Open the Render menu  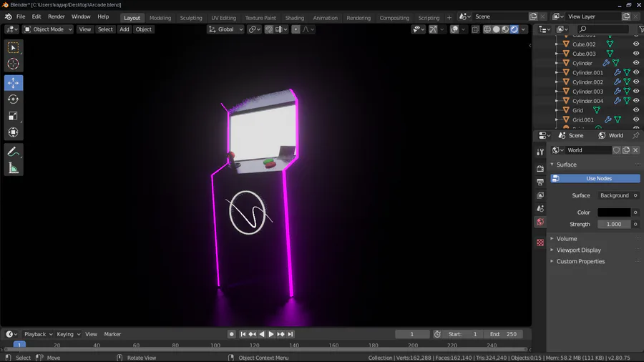click(57, 17)
